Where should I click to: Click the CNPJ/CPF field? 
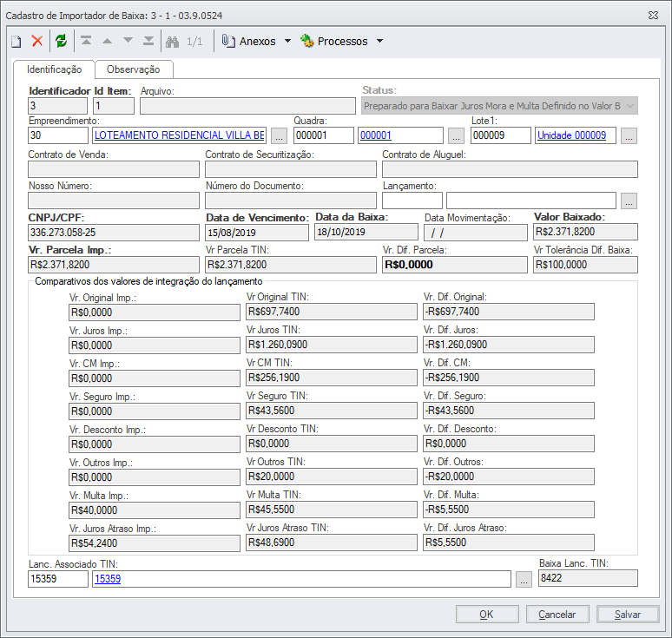[x=114, y=233]
